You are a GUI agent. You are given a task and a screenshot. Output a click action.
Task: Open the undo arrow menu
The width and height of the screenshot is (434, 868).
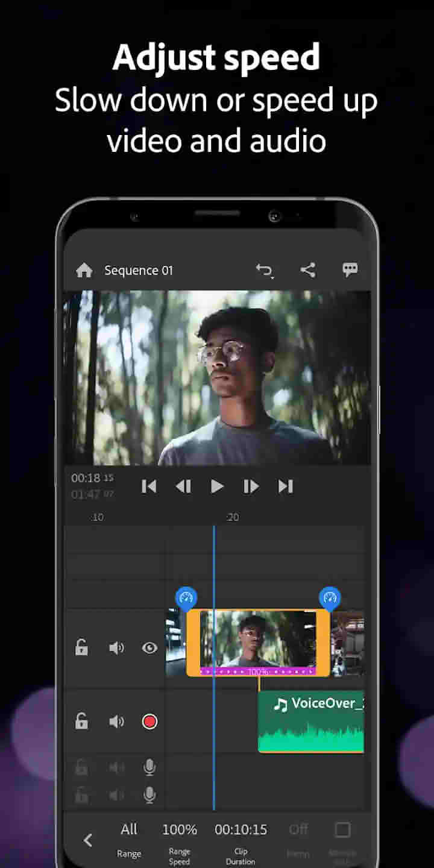265,271
